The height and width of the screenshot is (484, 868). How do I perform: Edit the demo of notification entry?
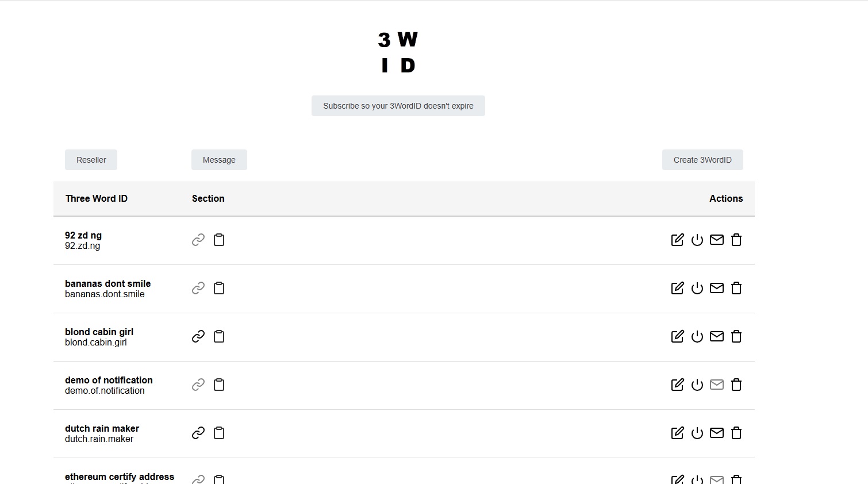[x=678, y=385]
